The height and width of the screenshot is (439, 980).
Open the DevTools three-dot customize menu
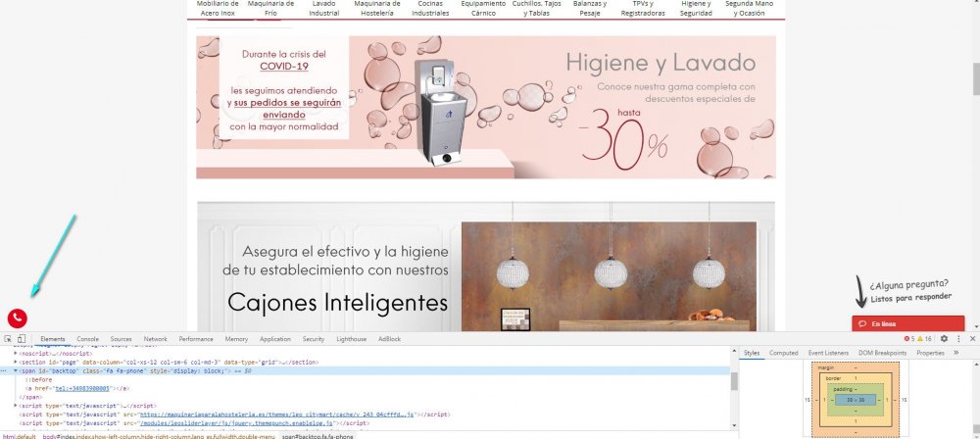point(958,338)
